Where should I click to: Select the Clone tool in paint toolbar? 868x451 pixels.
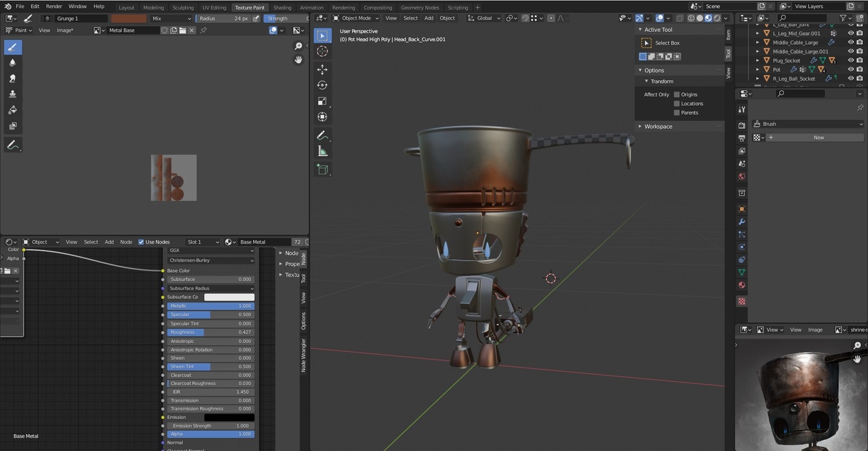click(12, 94)
